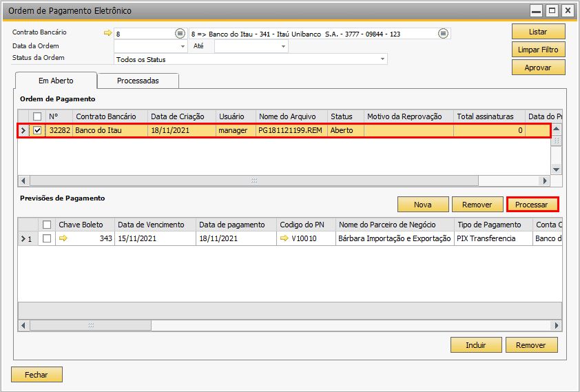Click the Aprovar button

click(x=538, y=68)
